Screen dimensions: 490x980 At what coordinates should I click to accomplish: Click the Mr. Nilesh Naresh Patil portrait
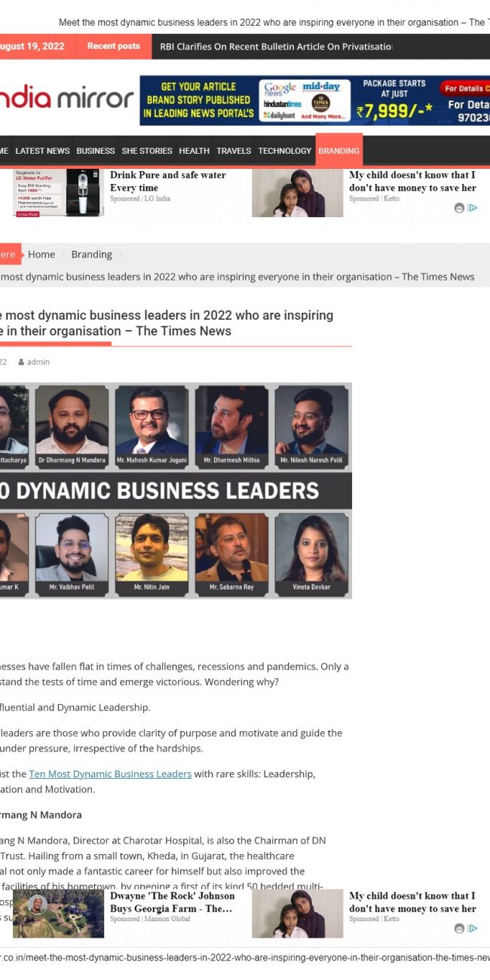click(311, 425)
